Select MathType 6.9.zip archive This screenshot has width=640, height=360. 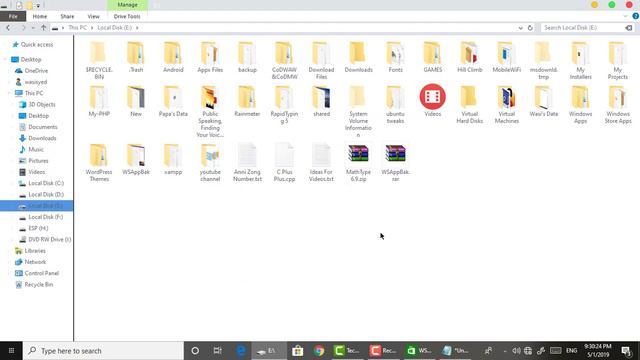pyautogui.click(x=358, y=163)
